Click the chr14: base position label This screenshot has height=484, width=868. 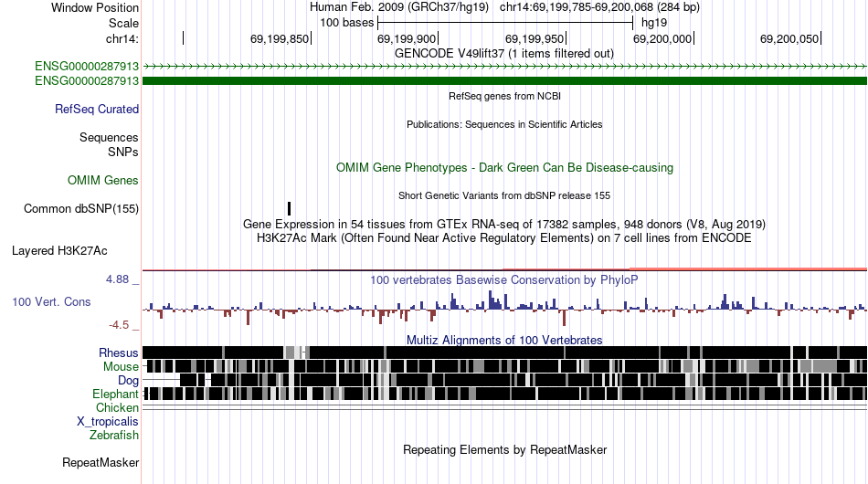click(x=122, y=38)
